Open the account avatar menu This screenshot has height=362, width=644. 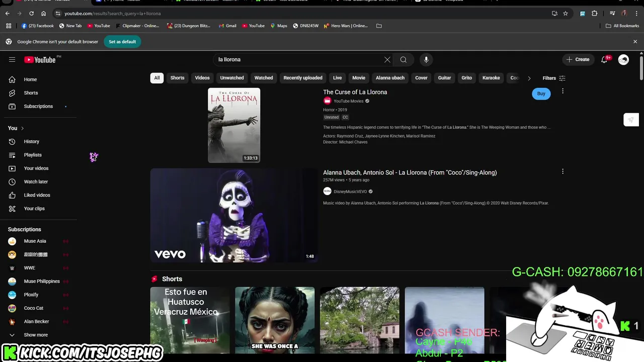(623, 59)
